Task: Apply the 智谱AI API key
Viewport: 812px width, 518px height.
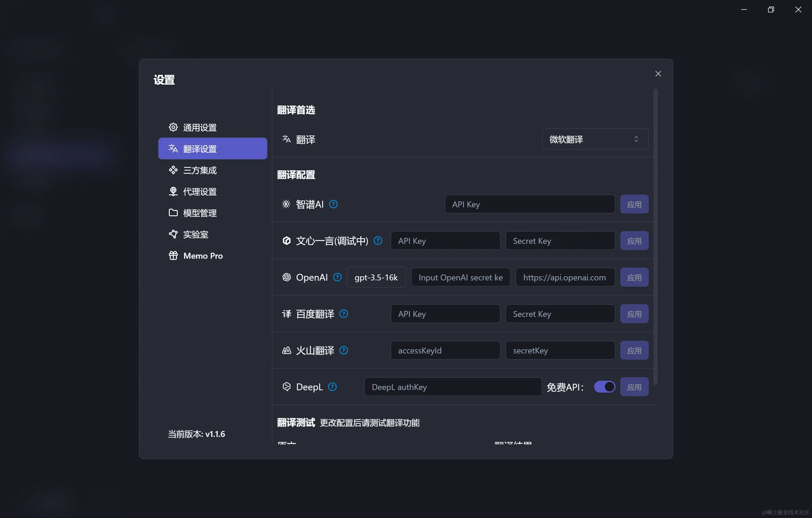Action: [634, 204]
